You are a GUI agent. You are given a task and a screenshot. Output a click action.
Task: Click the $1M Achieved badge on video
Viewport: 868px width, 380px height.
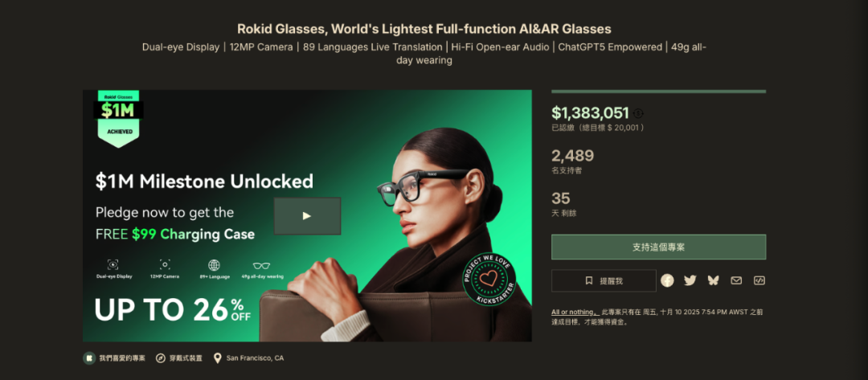coord(119,117)
